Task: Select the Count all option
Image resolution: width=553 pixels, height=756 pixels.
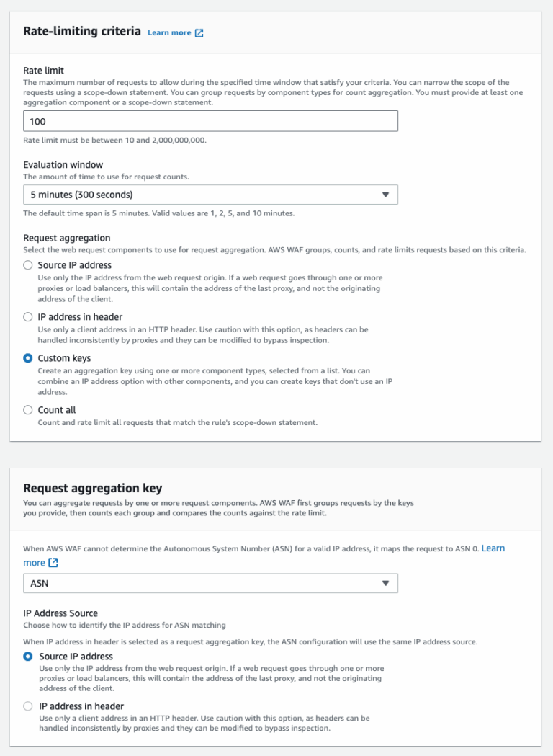Action: pyautogui.click(x=27, y=409)
